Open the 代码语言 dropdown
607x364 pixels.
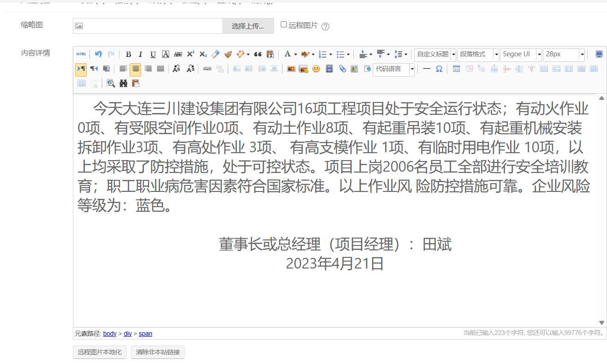[x=393, y=69]
